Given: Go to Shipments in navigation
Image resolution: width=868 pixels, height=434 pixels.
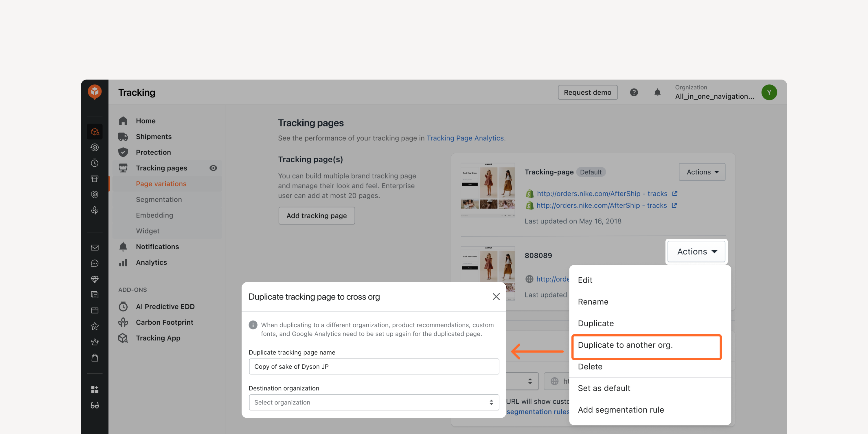Looking at the screenshot, I should pyautogui.click(x=154, y=137).
